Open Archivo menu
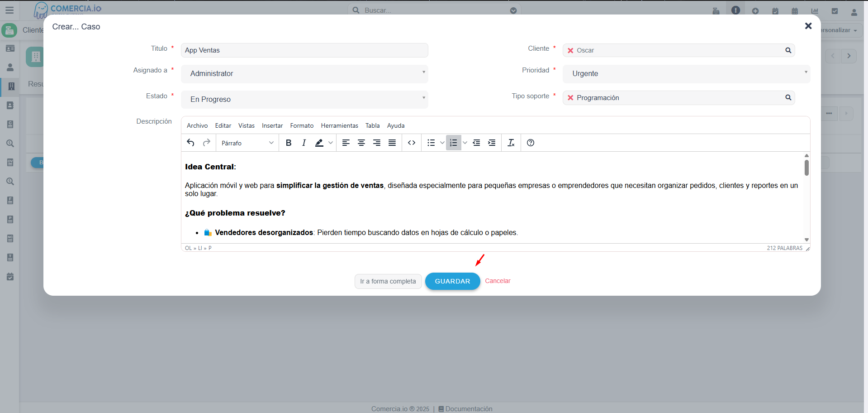Viewport: 868px width, 413px height. [197, 125]
